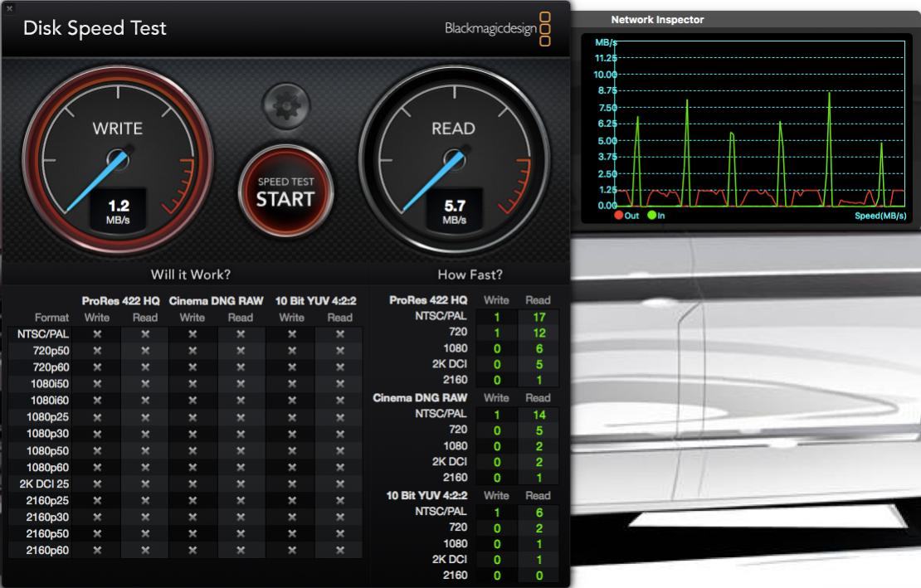Click 1080p60 10 Bit YUV Read cross
The width and height of the screenshot is (921, 588).
[340, 467]
